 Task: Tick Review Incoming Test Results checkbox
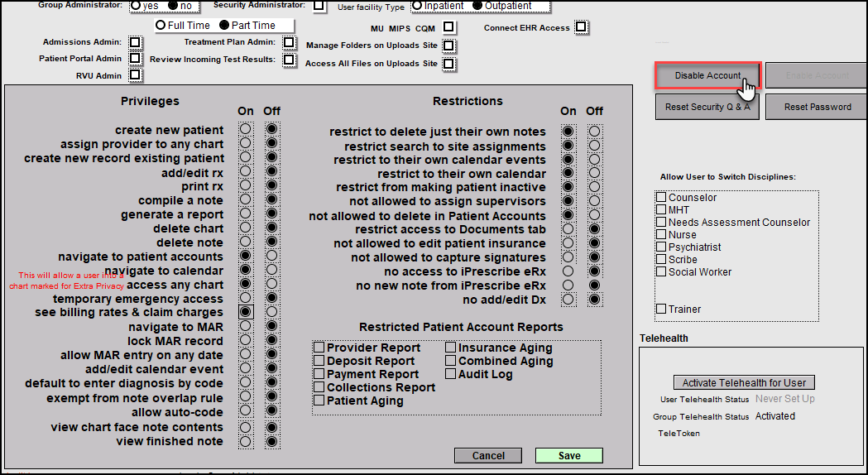coord(289,60)
